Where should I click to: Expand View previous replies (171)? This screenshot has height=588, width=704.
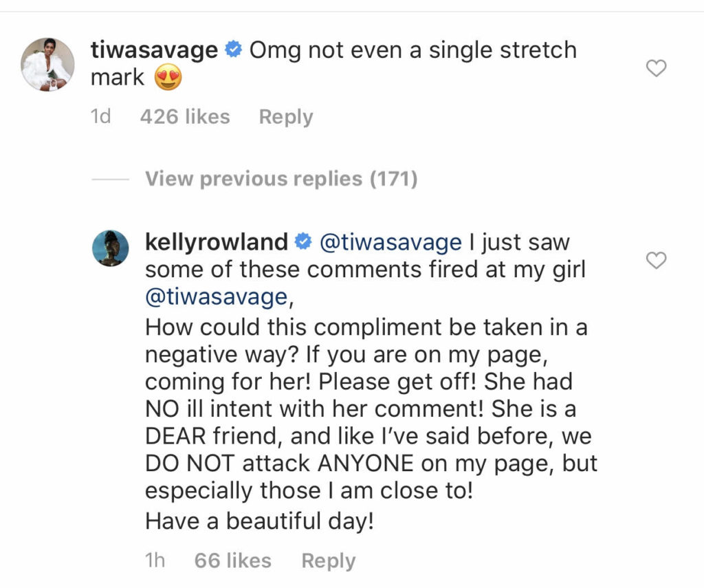click(x=281, y=179)
